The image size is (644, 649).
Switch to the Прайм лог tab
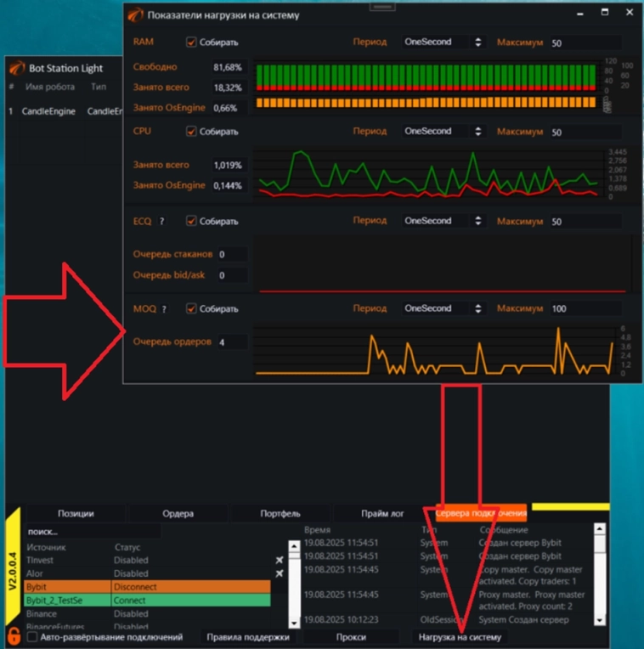[x=382, y=514]
